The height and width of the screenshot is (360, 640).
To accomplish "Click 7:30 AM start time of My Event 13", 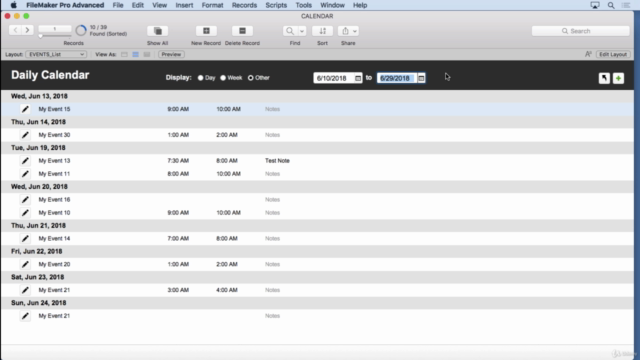I will pos(178,160).
